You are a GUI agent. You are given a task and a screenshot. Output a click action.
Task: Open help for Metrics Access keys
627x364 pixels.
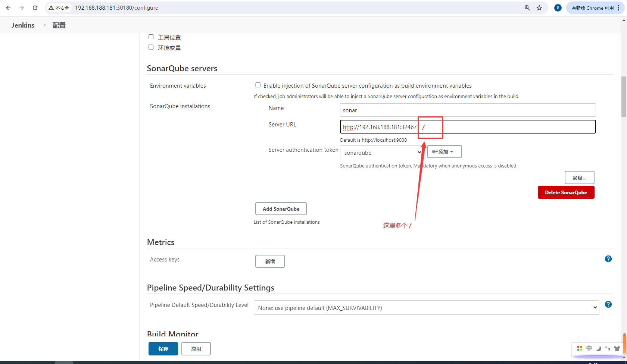point(608,259)
